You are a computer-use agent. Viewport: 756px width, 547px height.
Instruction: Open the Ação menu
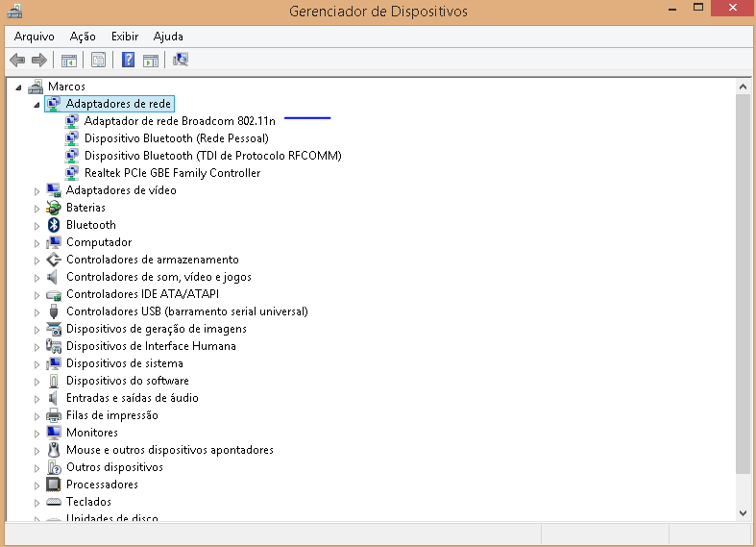(83, 37)
